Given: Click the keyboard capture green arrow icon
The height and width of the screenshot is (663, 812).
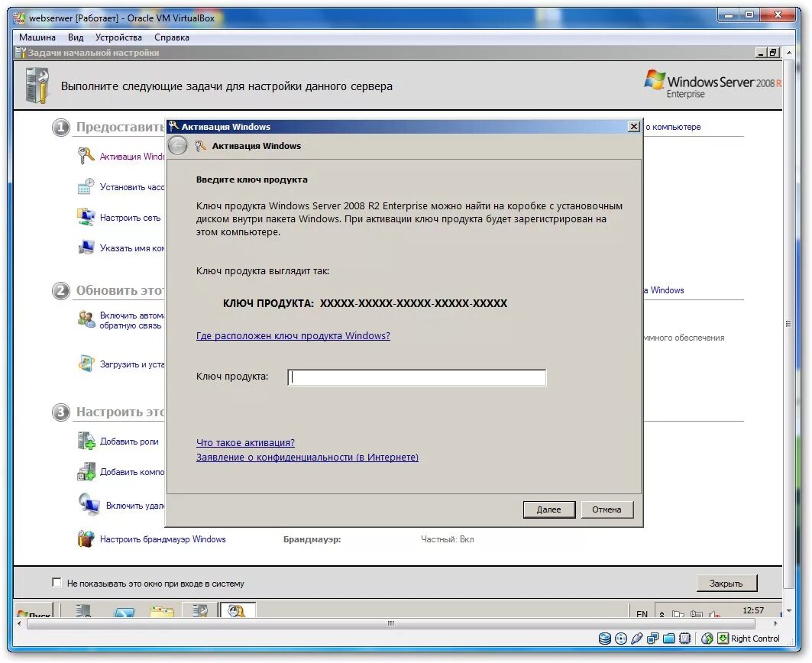Looking at the screenshot, I should coord(723,639).
